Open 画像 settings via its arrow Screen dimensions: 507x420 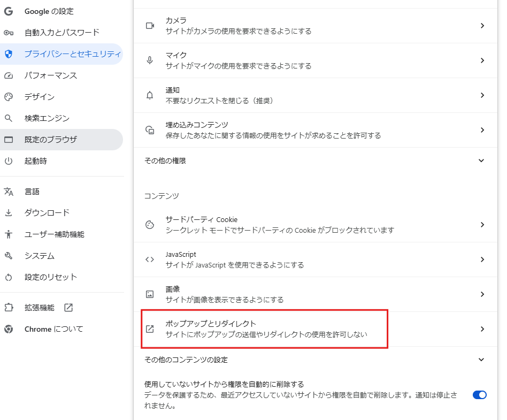click(x=482, y=294)
